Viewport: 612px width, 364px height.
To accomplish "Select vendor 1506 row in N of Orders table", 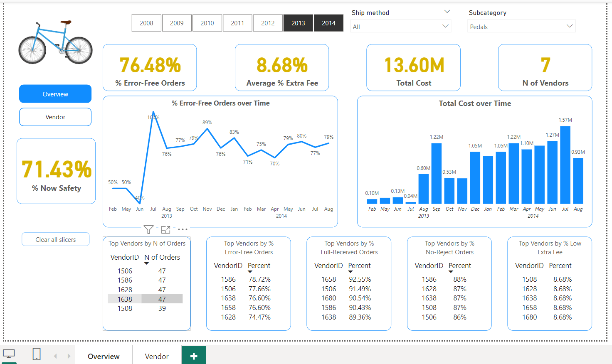I will click(x=145, y=271).
